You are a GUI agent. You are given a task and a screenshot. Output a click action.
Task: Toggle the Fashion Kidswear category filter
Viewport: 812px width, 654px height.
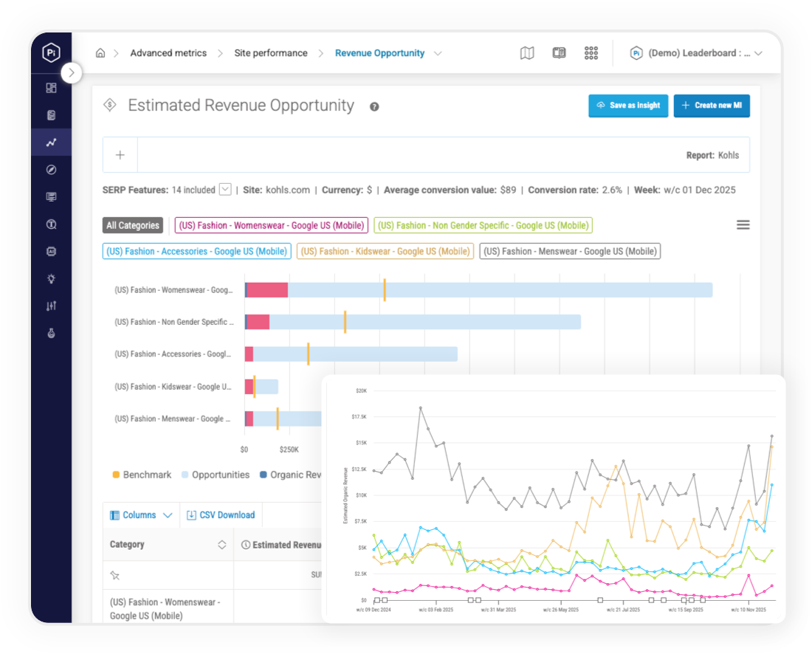[x=385, y=251]
